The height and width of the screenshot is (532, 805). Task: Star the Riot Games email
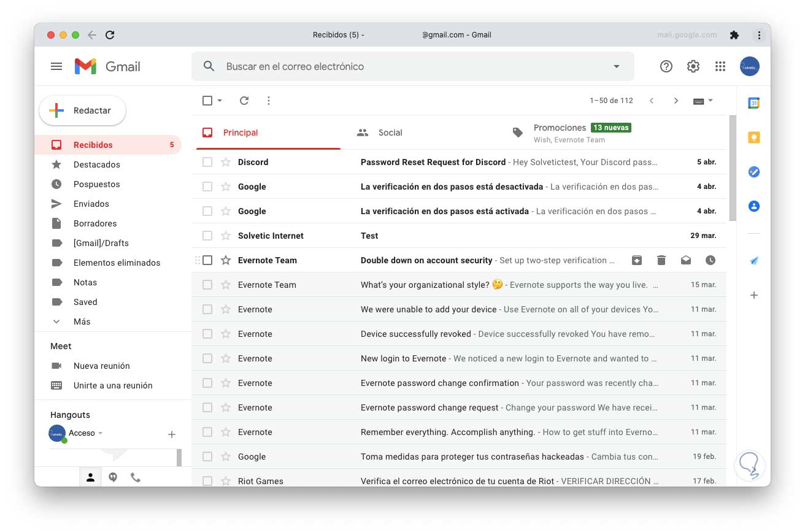click(226, 481)
